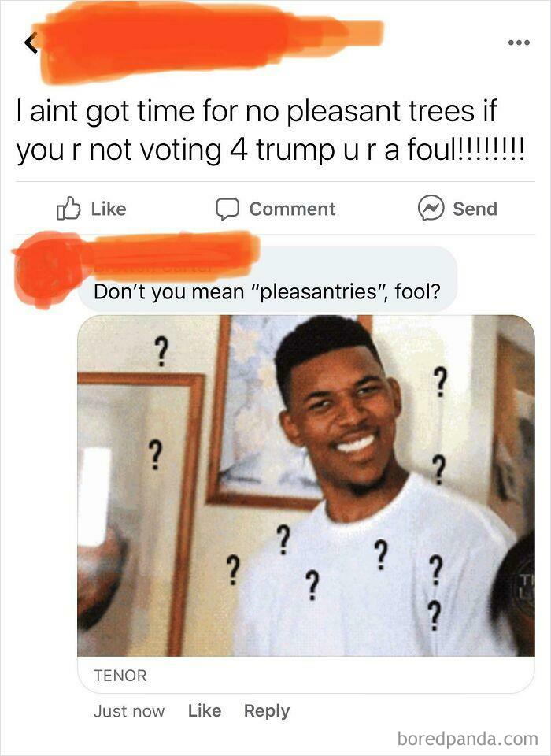Viewport: 551px width, 756px height.
Task: Click the Messenger lightning-bolt Send icon
Action: (x=431, y=208)
